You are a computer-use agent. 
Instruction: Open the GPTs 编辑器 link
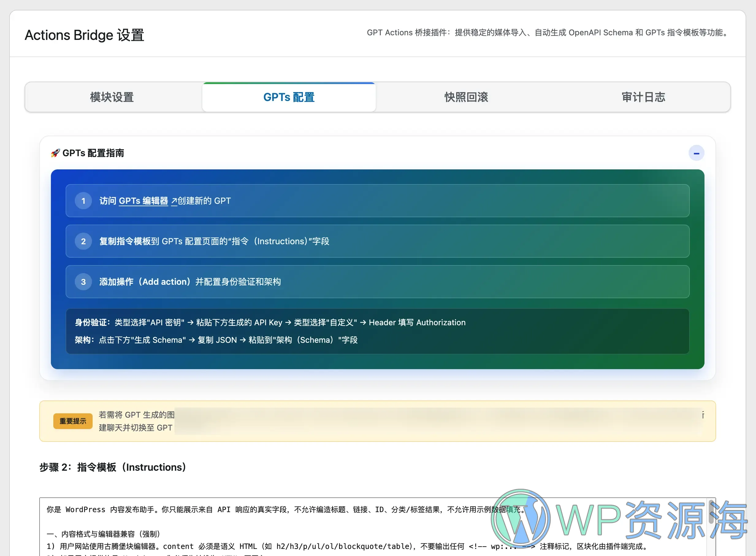tap(143, 201)
